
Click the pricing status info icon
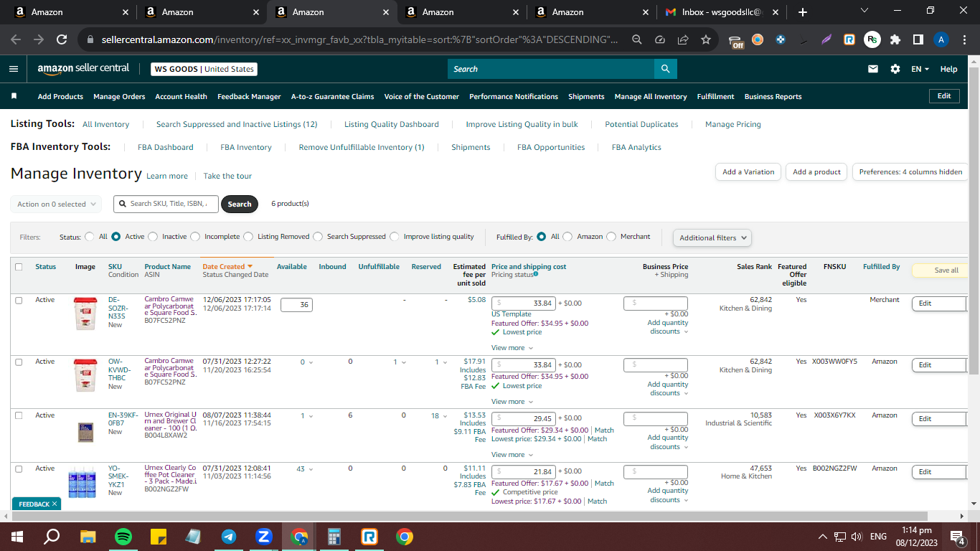(536, 274)
